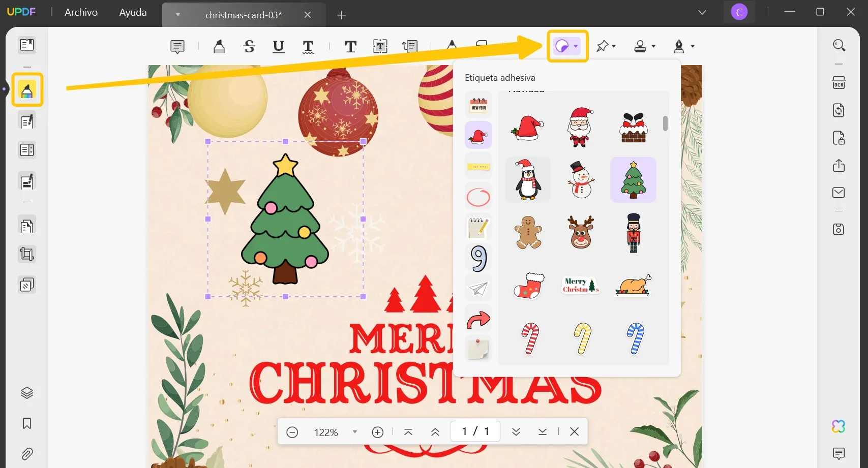The image size is (868, 468).
Task: Open the Bookmarks panel icon
Action: pyautogui.click(x=27, y=423)
